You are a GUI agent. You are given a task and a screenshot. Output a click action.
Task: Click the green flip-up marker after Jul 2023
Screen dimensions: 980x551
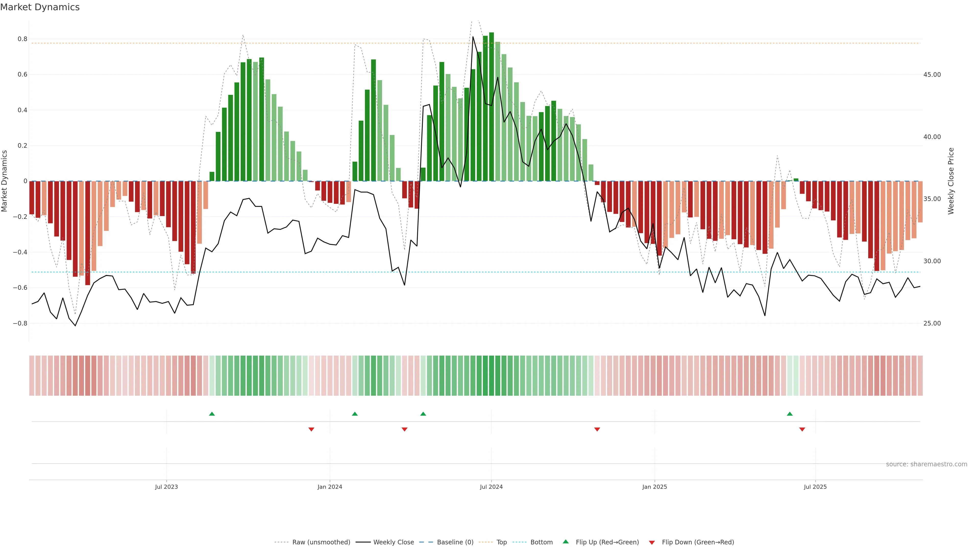click(x=212, y=414)
